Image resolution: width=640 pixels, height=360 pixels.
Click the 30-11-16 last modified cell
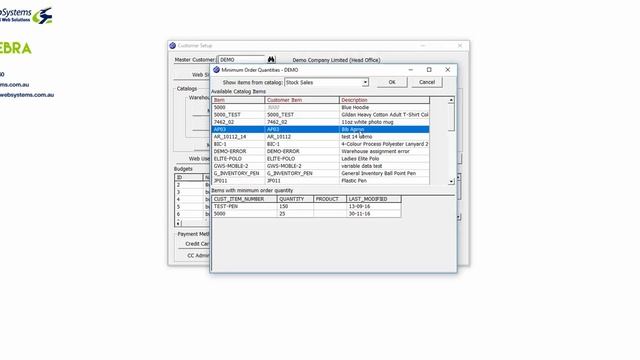pyautogui.click(x=373, y=214)
